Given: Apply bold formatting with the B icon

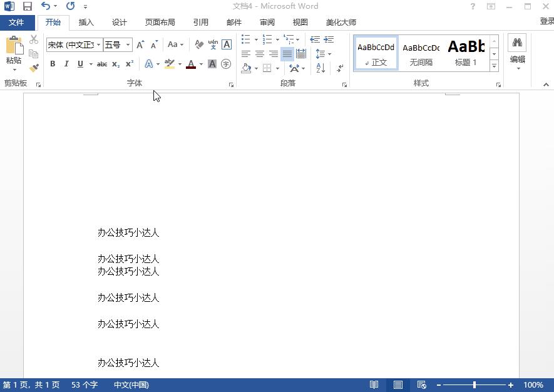Looking at the screenshot, I should pos(53,63).
